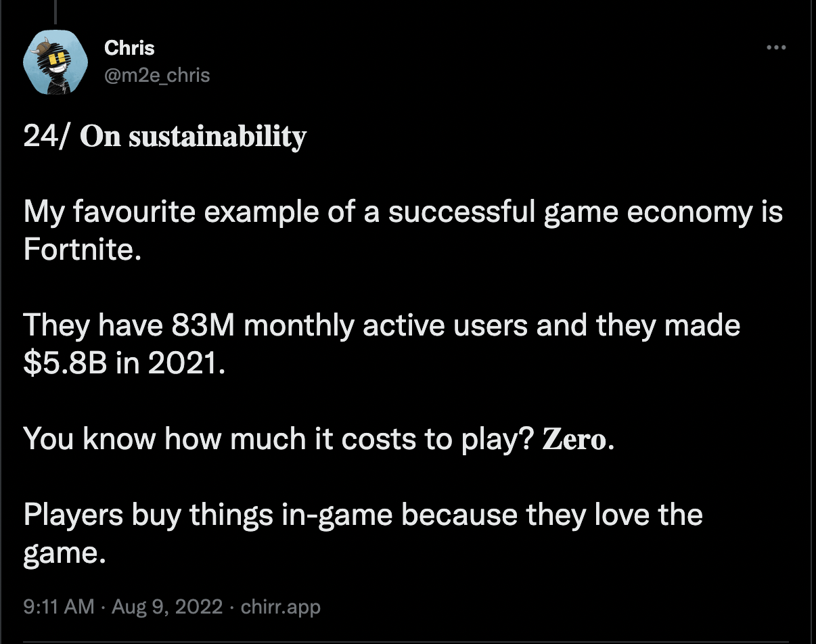Select the thread connector line above avatar

[x=55, y=11]
